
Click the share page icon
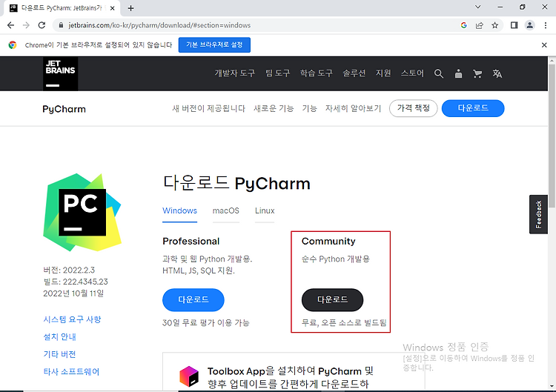[480, 25]
